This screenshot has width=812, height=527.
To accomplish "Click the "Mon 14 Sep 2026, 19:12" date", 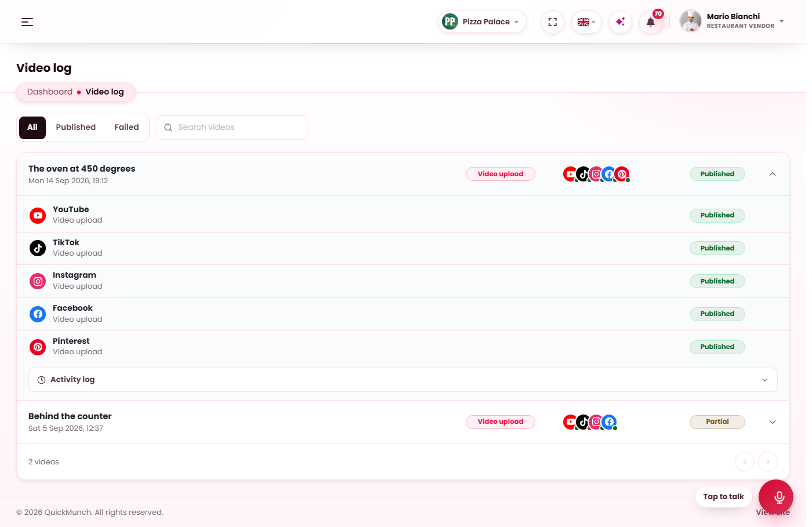I will click(68, 181).
